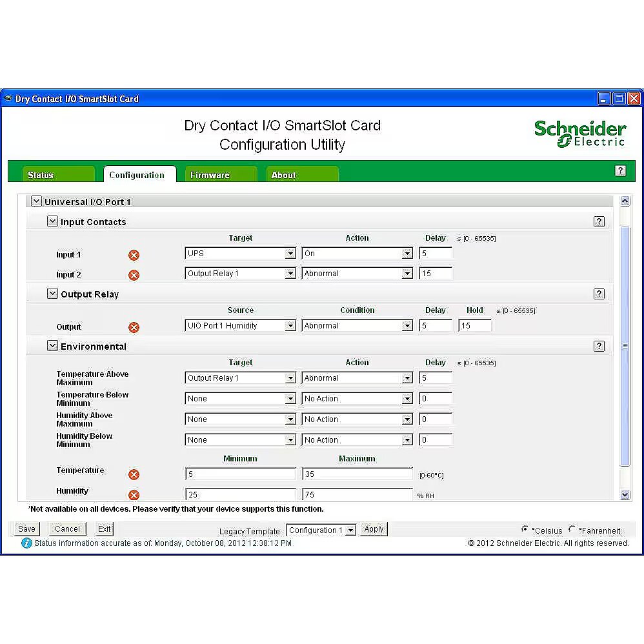Open Input 2 Action dropdown showing Abnormal

(x=357, y=274)
